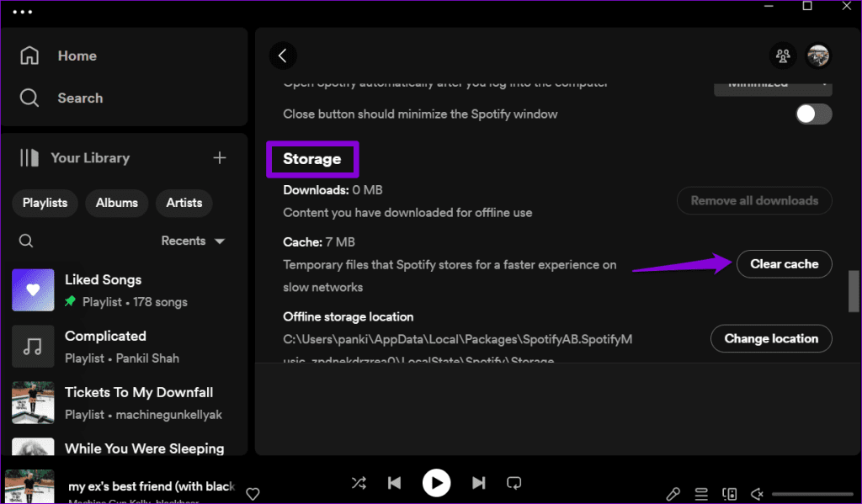Like the current song with the heart icon
Image resolution: width=862 pixels, height=504 pixels.
coord(253,494)
